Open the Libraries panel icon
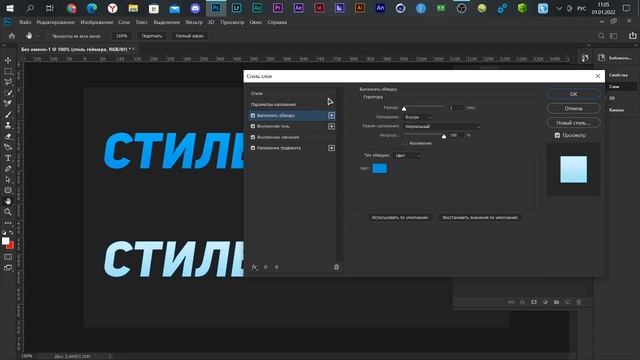 point(601,58)
